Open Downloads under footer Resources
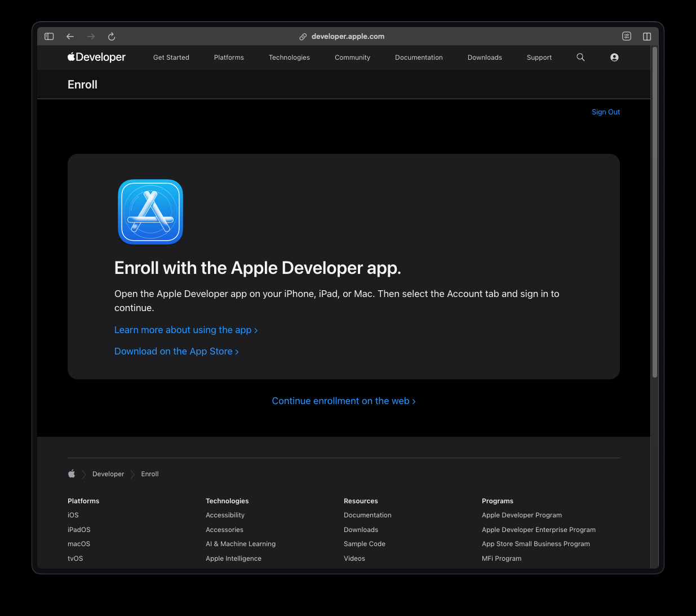 point(361,530)
